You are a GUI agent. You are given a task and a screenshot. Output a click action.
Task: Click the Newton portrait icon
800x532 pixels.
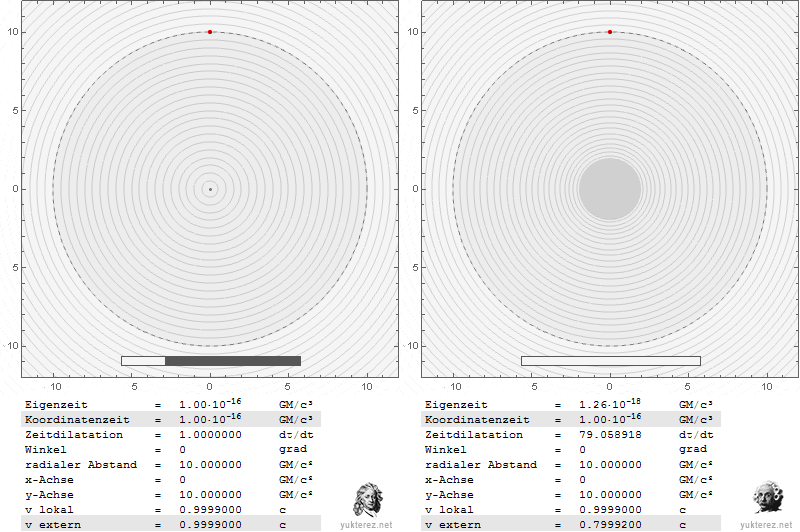(x=368, y=499)
